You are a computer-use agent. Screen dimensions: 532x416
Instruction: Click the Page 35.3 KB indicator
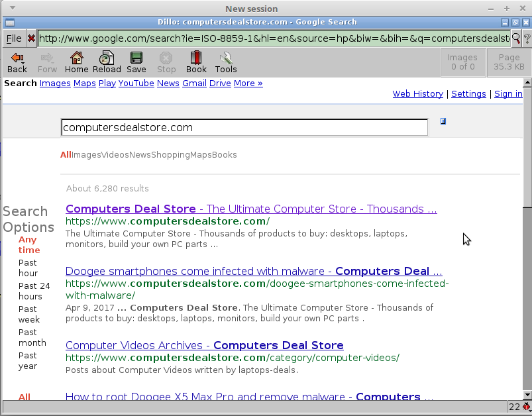click(x=509, y=62)
